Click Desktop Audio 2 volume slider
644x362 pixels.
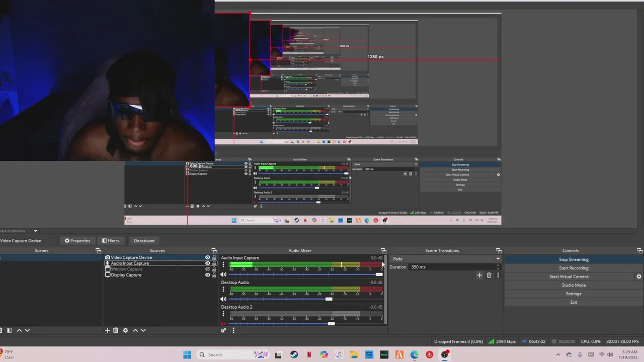click(305, 323)
